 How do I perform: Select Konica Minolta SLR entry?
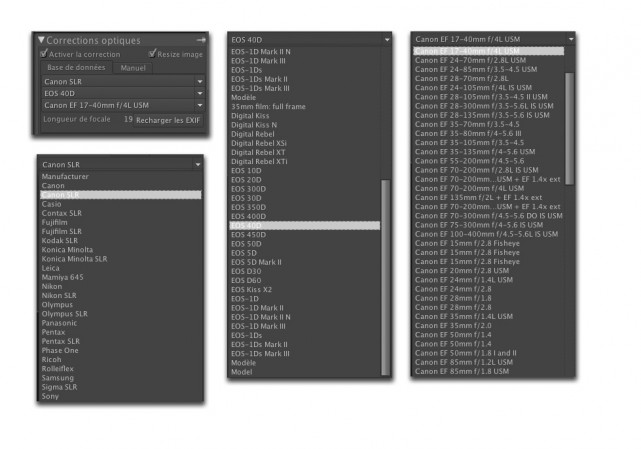(x=74, y=259)
